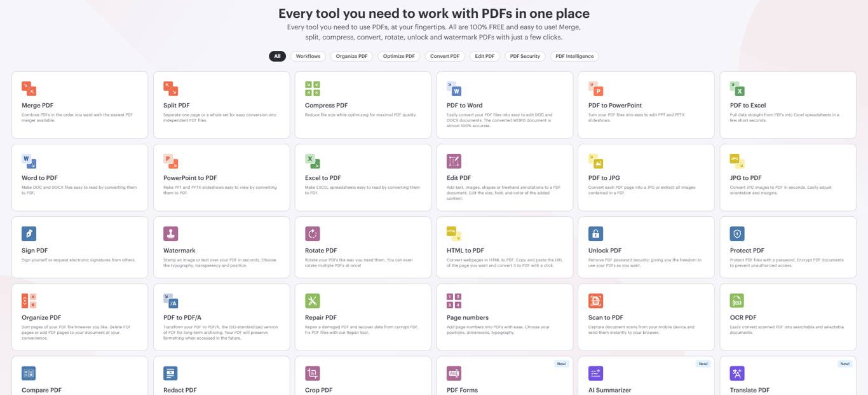The width and height of the screenshot is (868, 395).
Task: Select the Edit PDF filter pill
Action: (485, 56)
